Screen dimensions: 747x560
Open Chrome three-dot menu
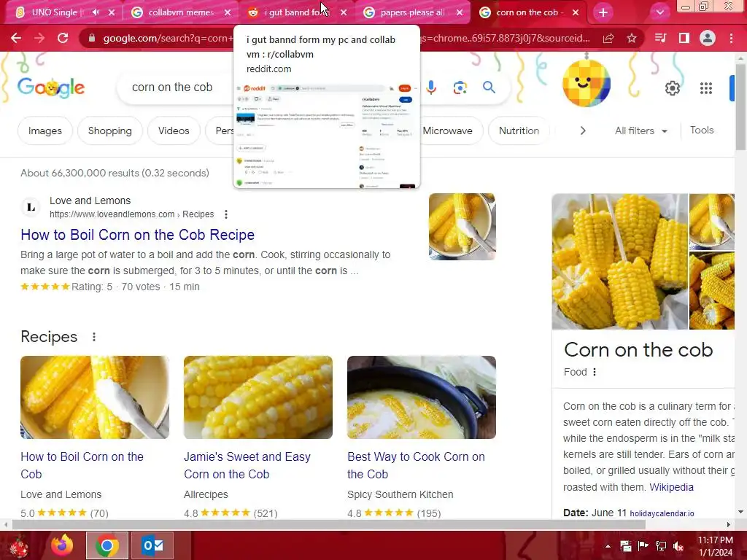[x=731, y=38]
